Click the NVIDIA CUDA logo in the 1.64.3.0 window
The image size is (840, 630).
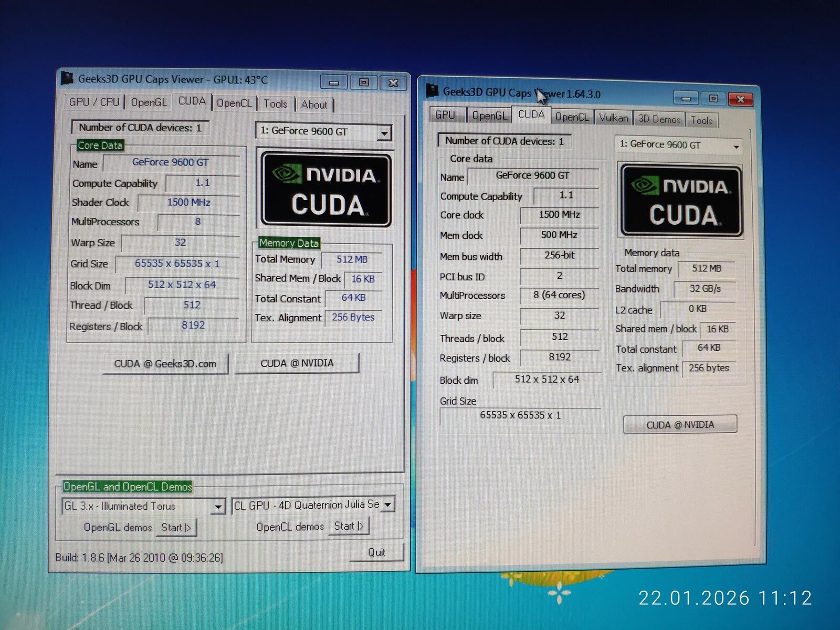point(681,201)
